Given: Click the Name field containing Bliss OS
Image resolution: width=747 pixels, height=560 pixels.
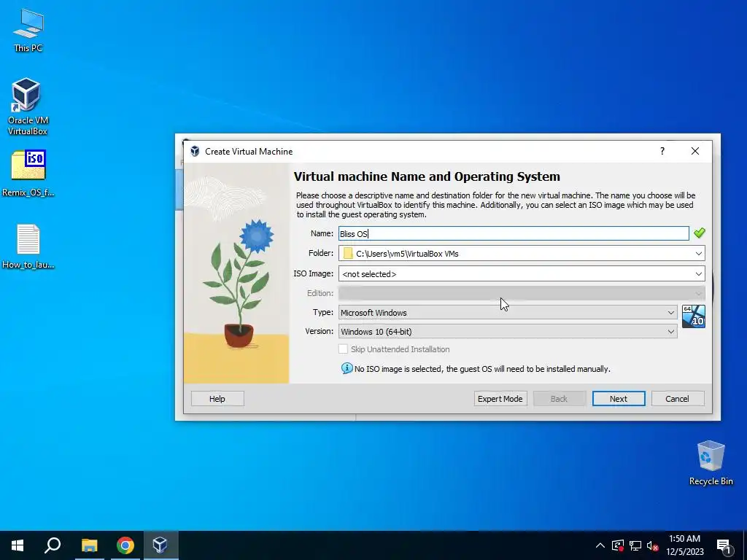Looking at the screenshot, I should pyautogui.click(x=514, y=233).
